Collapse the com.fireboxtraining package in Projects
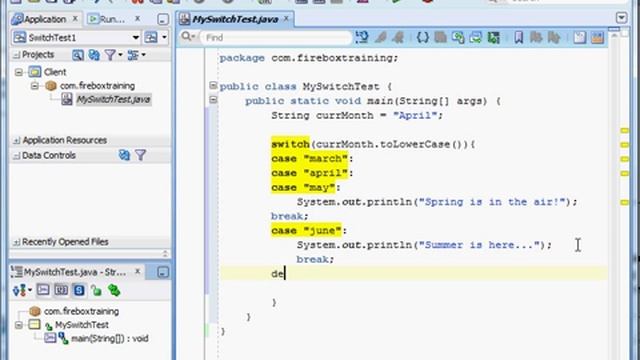 point(35,86)
